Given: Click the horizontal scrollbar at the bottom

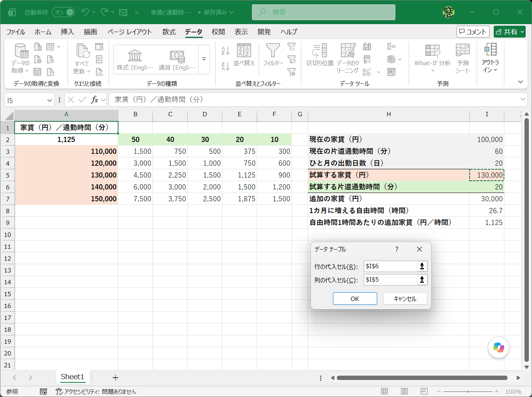Looking at the screenshot, I should (422, 378).
